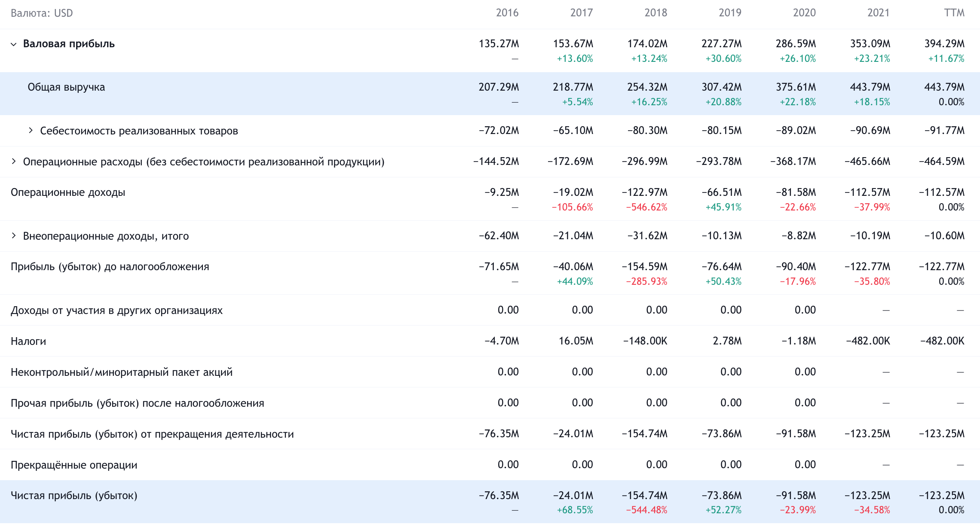
Task: Click operating expenses value −296.99M
Action: click(x=645, y=161)
